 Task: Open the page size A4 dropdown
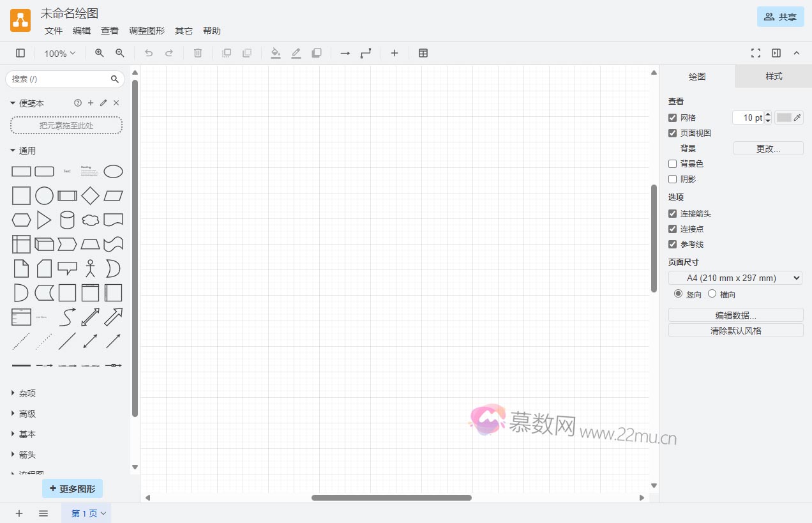(735, 277)
